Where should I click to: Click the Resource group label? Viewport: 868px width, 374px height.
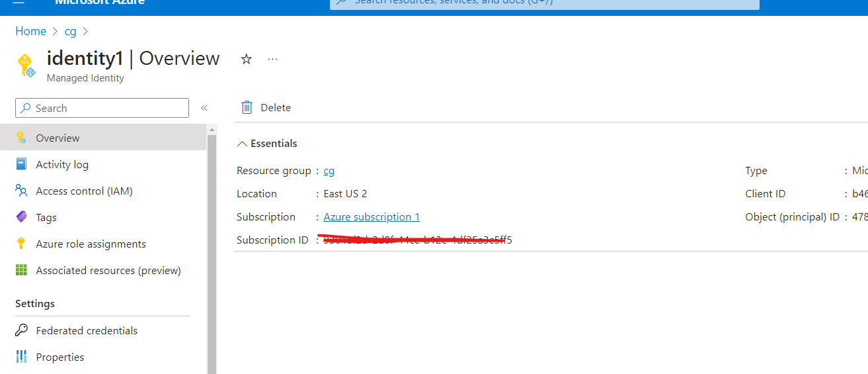click(274, 171)
